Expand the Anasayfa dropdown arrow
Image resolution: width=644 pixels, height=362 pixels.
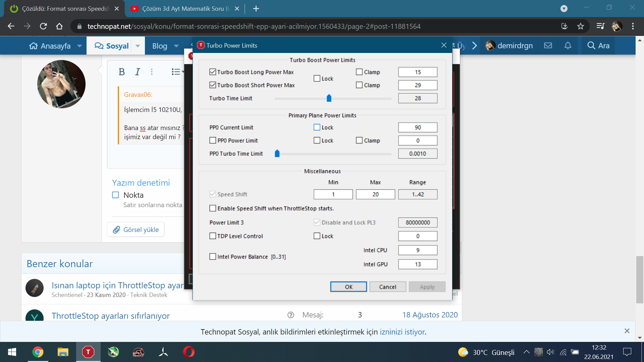coord(79,46)
